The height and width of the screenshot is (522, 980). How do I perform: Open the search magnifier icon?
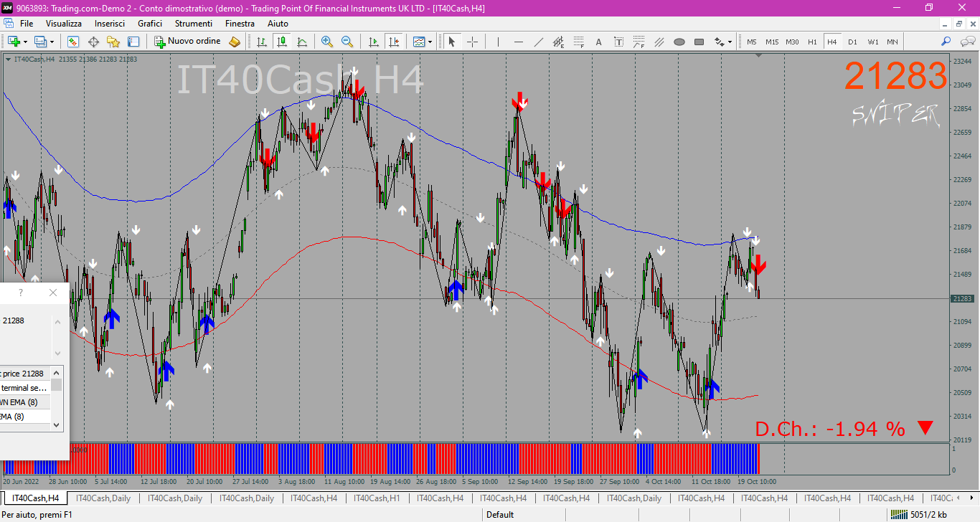click(946, 42)
